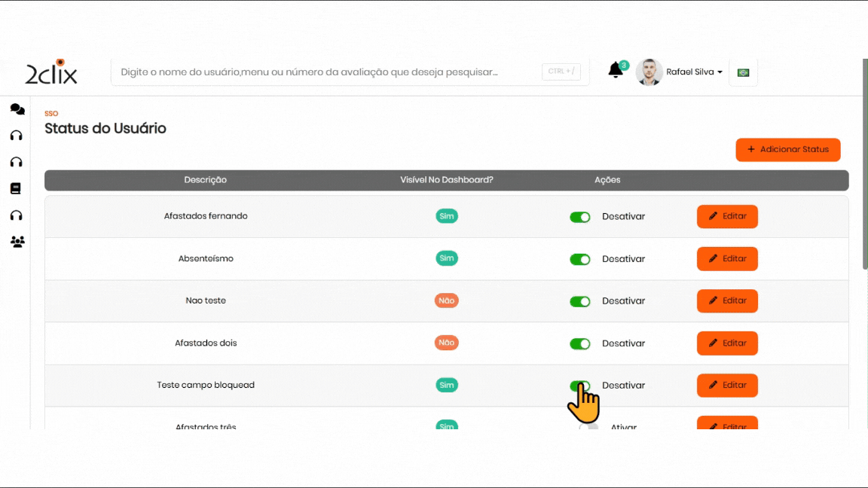The image size is (868, 488).
Task: Open the users group sidebar icon
Action: click(x=17, y=242)
